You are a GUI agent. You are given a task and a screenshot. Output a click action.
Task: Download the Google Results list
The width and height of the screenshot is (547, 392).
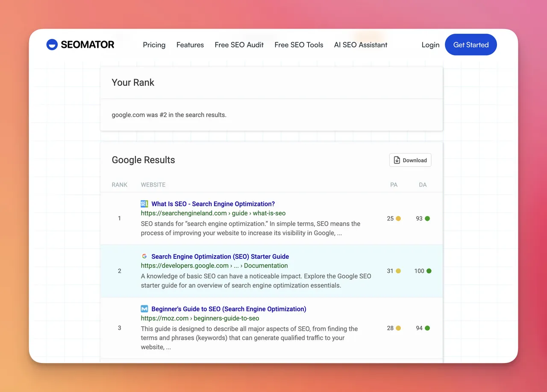[x=410, y=160]
